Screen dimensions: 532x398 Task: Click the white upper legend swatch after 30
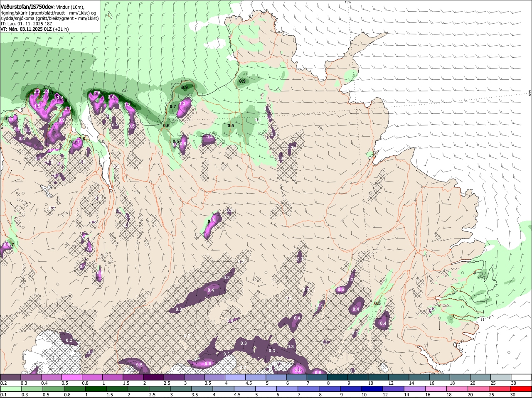click(x=522, y=377)
